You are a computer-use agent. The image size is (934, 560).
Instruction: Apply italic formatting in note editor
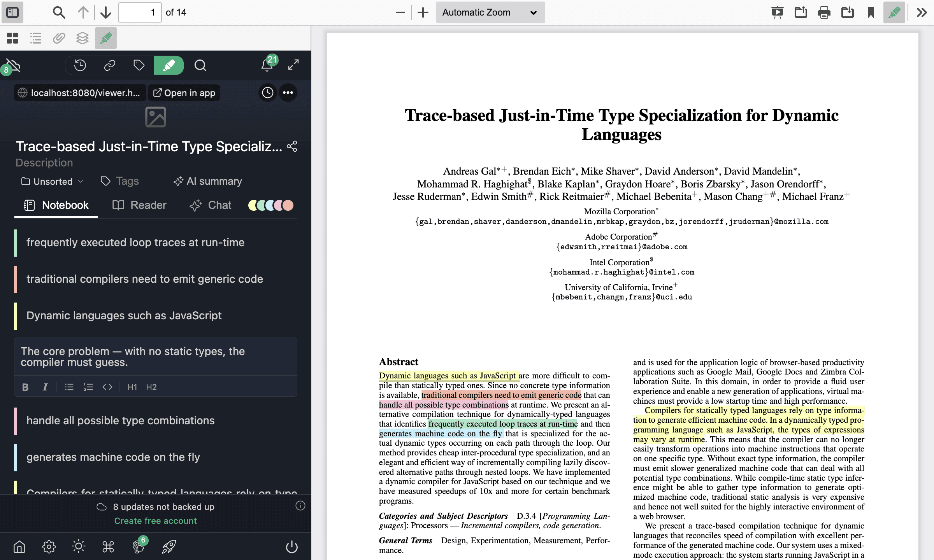45,387
